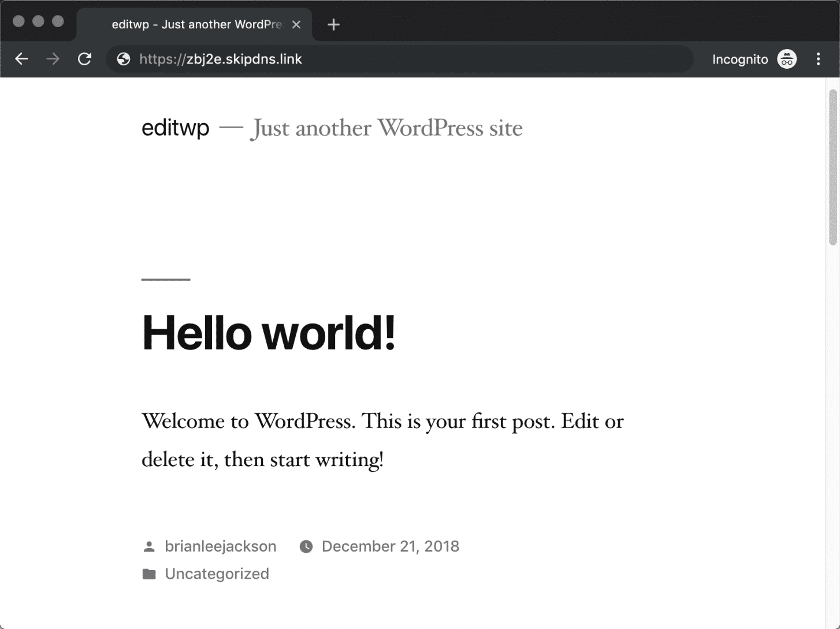Open the Chrome three-dot menu
840x629 pixels.
(819, 59)
